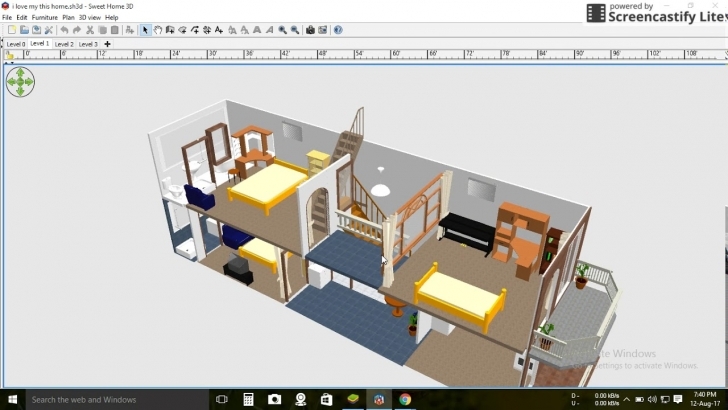Toggle italic text style
Image resolution: width=728 pixels, height=410 pixels.
269,30
